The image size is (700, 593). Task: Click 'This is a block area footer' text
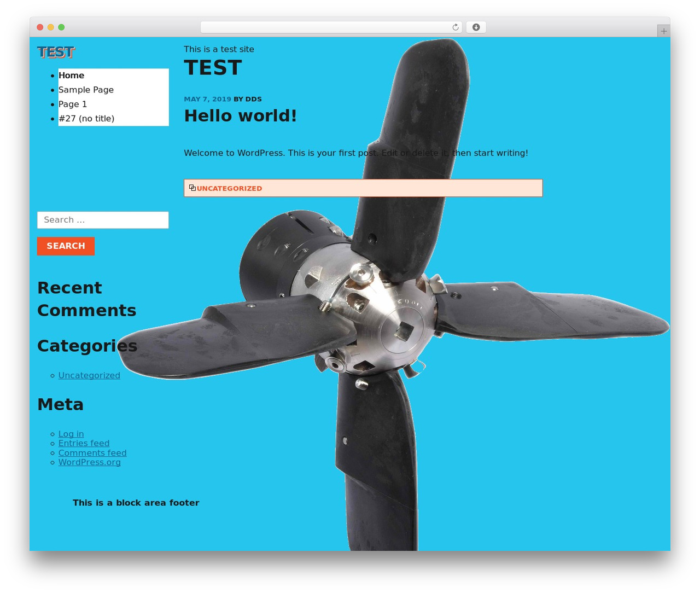click(136, 503)
